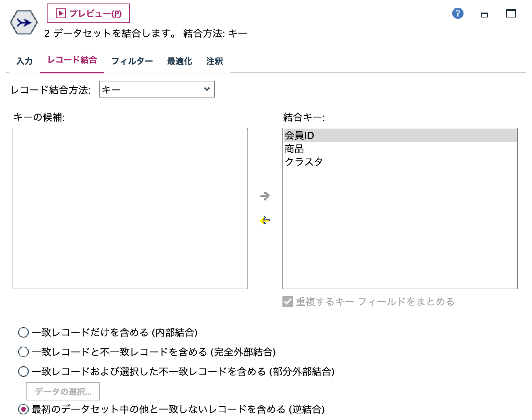Select 内部結合 (inner join) radio button

point(23,333)
